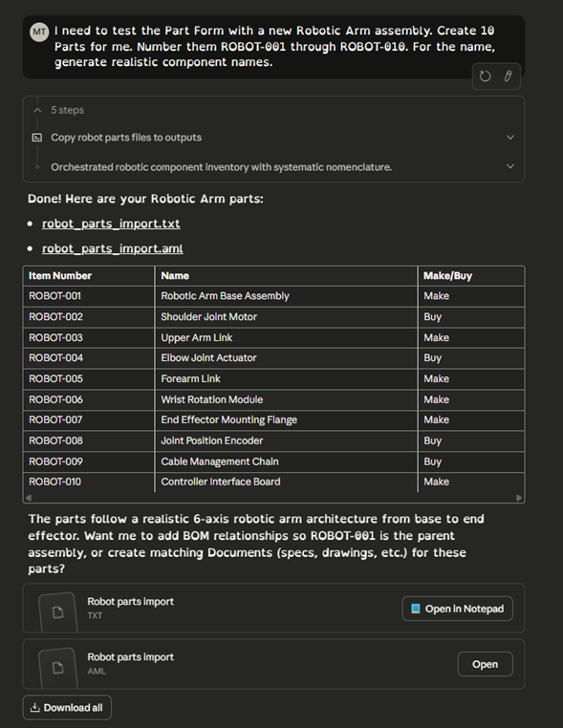Open the robot_parts_import.txt link
Viewport: 563px width, 728px height.
click(x=111, y=224)
